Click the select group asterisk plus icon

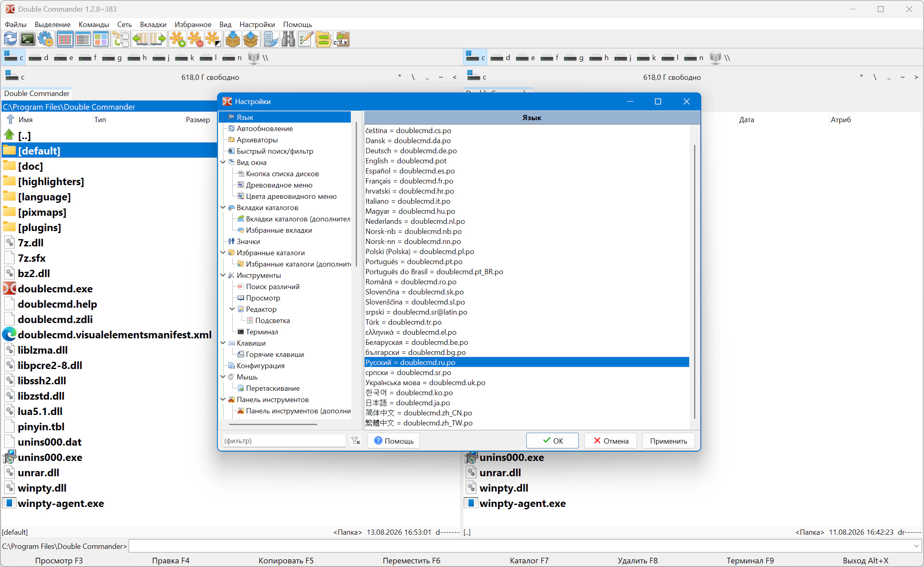point(177,39)
